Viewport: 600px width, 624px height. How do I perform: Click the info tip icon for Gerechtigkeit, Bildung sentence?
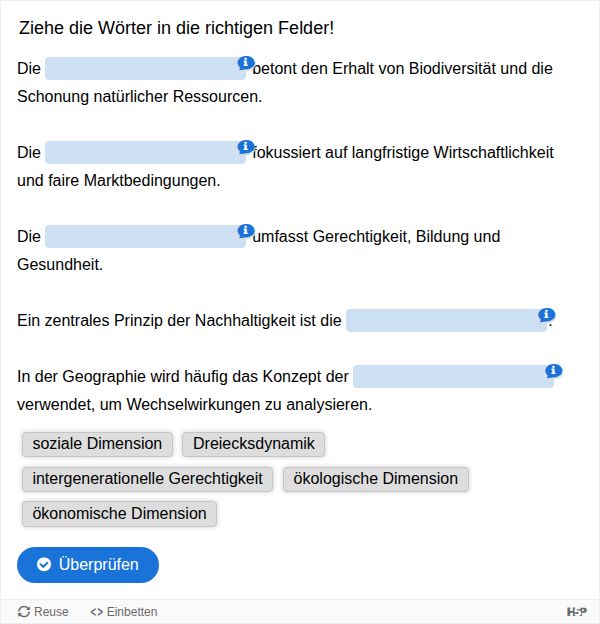[x=244, y=231]
